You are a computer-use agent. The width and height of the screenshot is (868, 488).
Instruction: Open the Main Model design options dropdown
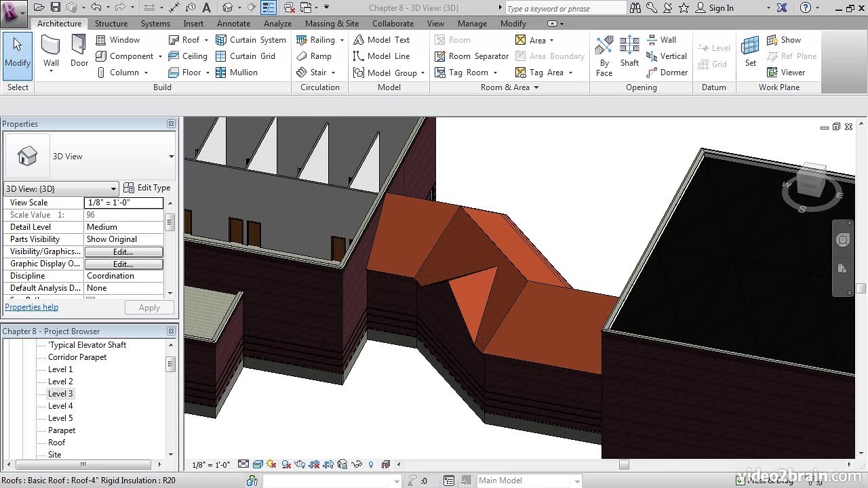(x=577, y=481)
